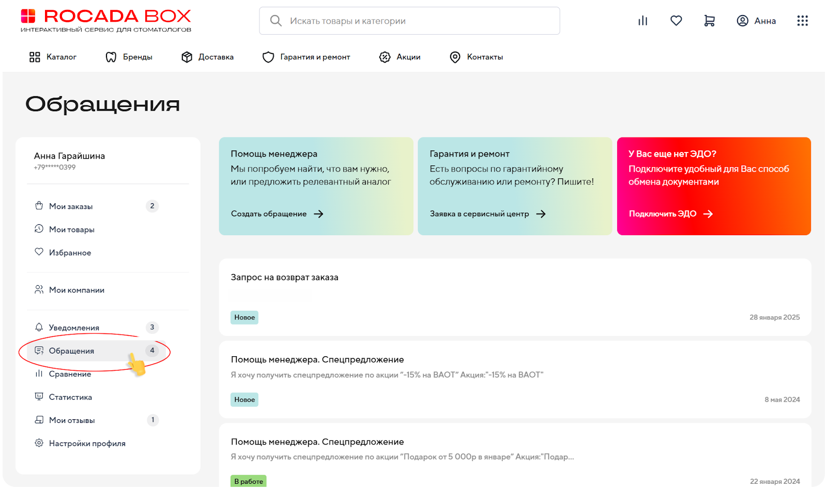The image size is (827, 504).
Task: Click the Контакты location pin icon
Action: pos(455,57)
